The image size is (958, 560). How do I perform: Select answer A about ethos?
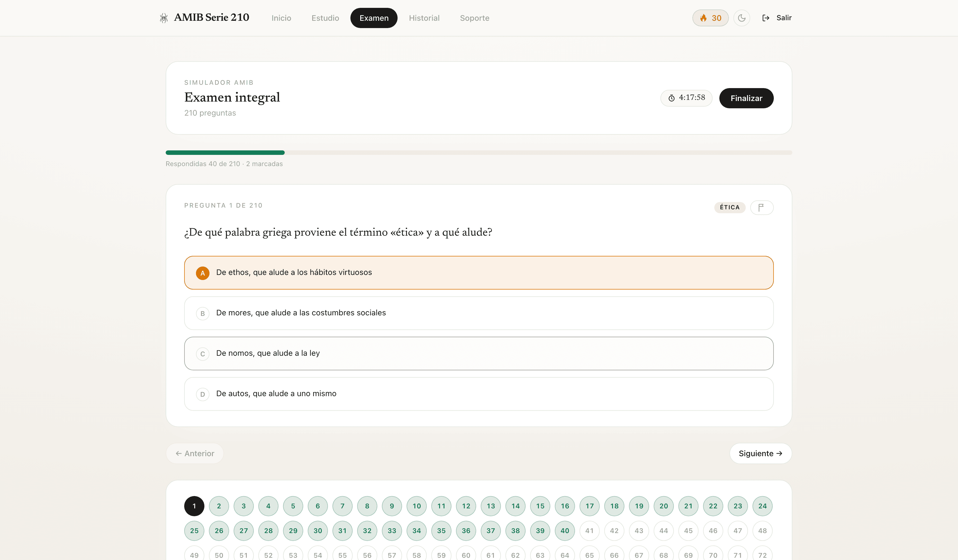479,273
